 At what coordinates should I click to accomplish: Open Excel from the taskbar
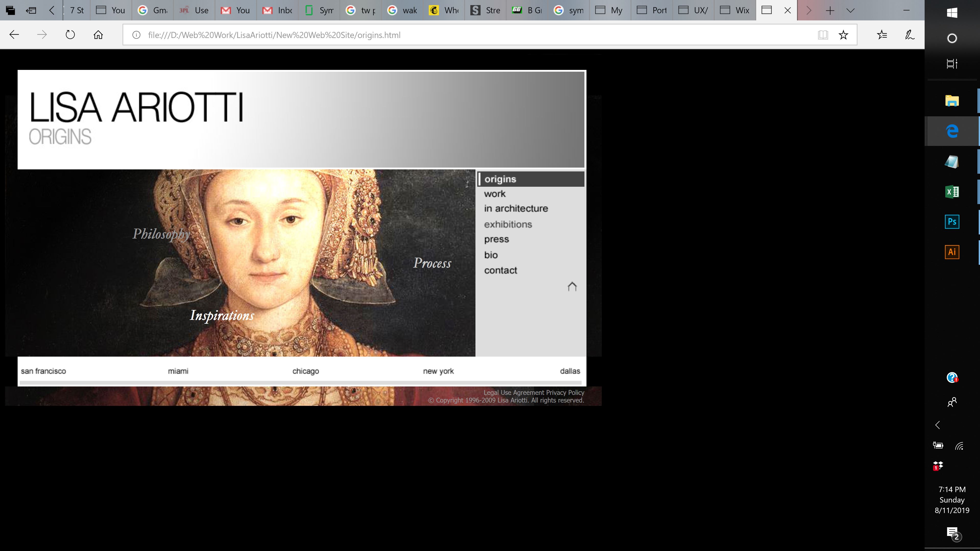(x=952, y=192)
